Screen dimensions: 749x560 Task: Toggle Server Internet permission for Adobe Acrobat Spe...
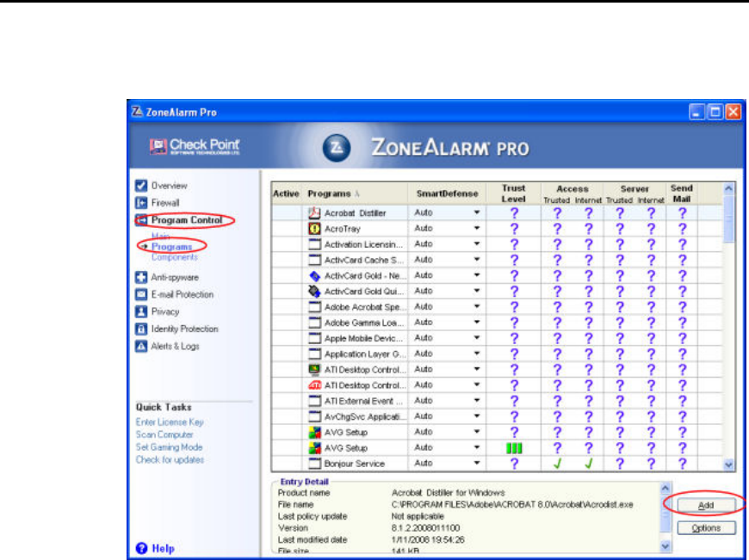click(651, 307)
